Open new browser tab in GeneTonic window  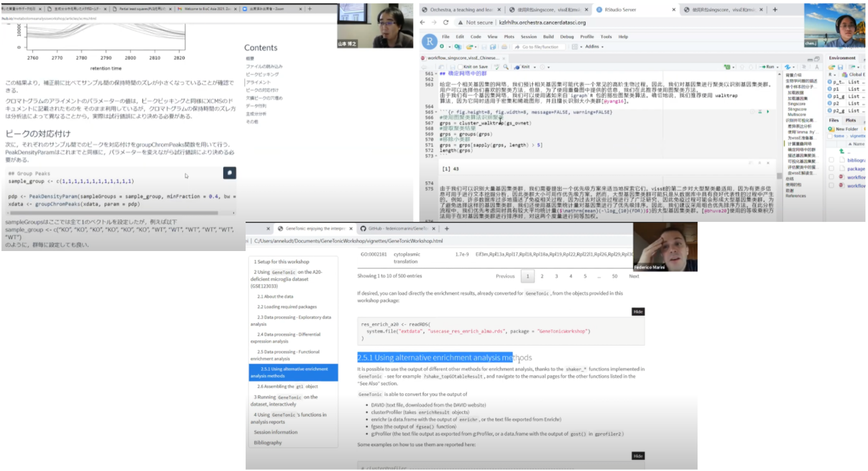(x=446, y=229)
